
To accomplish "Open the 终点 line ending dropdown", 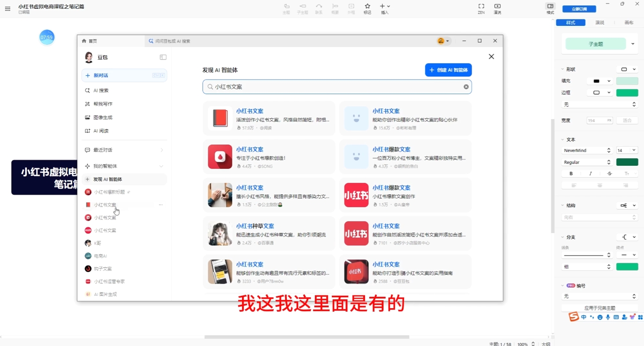I will (627, 255).
